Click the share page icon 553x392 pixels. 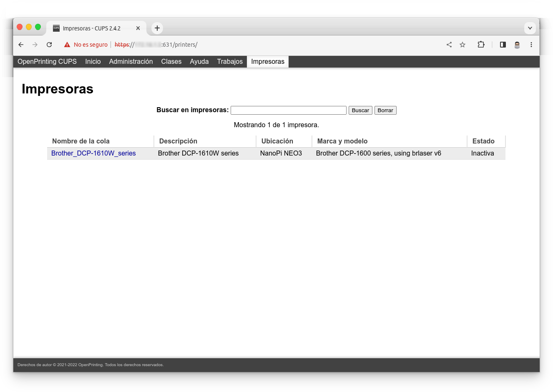point(449,45)
